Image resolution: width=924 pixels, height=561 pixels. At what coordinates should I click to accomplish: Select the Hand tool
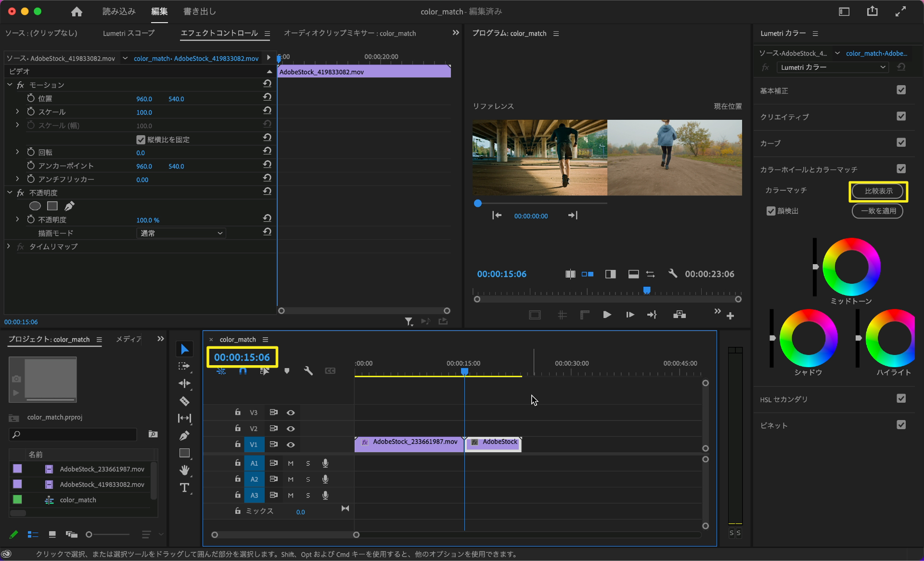184,470
